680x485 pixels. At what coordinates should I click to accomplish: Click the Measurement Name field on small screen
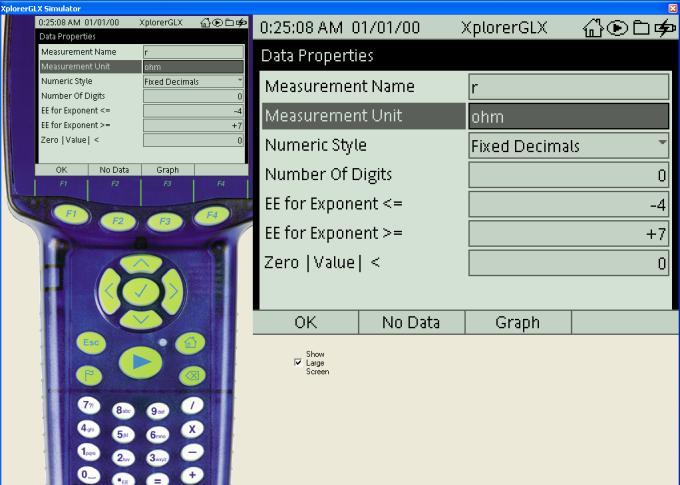pyautogui.click(x=193, y=52)
